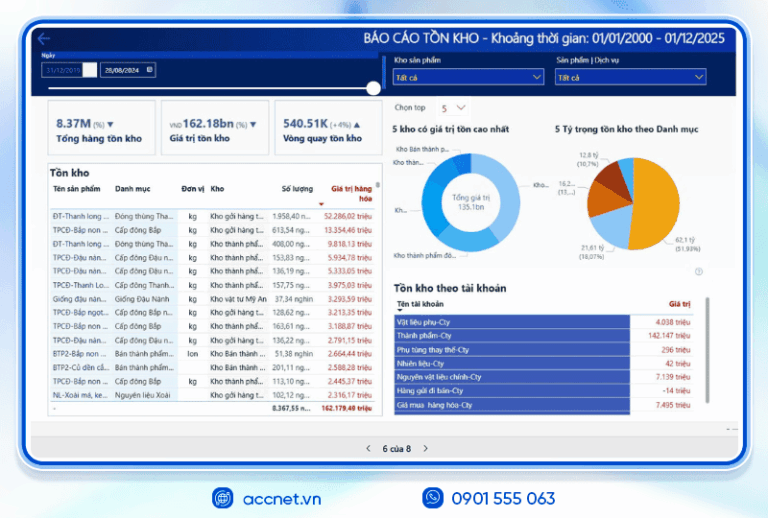
Task: Click the back arrow in report header
Action: pyautogui.click(x=44, y=39)
